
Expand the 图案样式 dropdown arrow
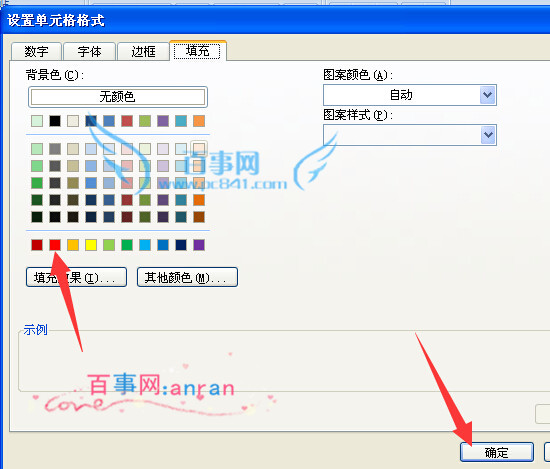(487, 135)
